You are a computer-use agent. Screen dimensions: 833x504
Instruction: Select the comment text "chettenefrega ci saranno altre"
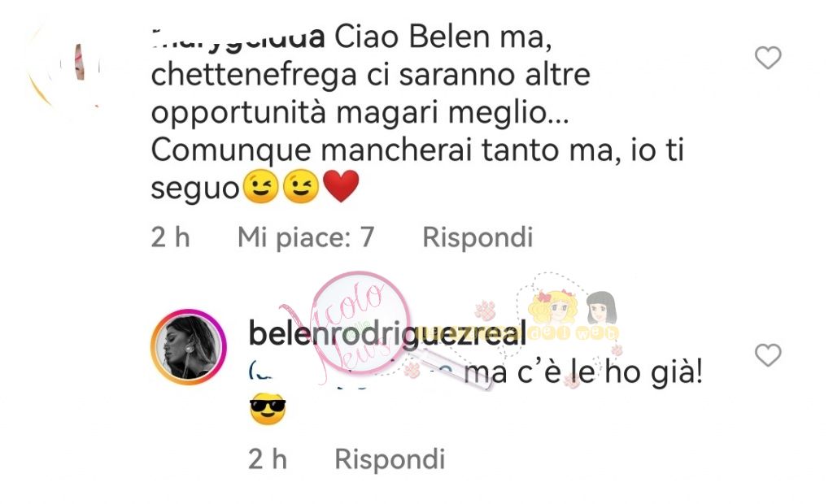coord(371,74)
